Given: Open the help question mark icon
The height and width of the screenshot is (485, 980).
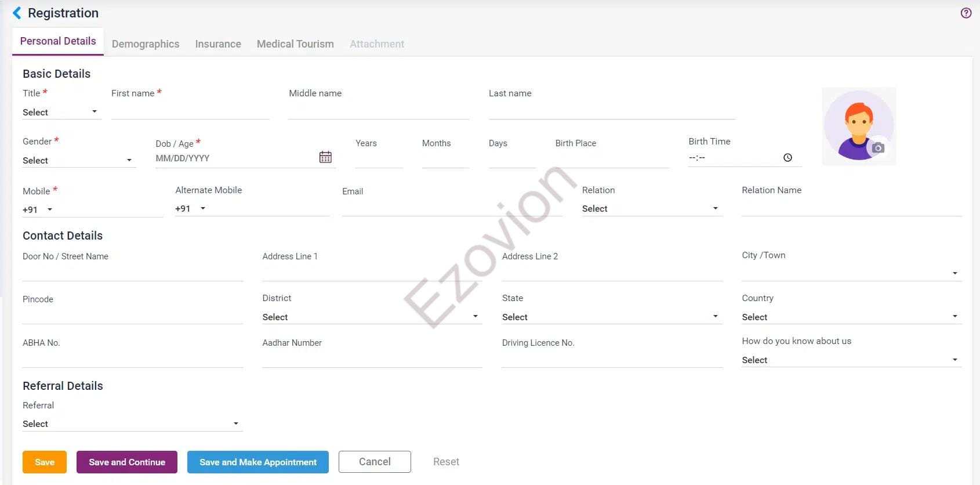Looking at the screenshot, I should 966,13.
